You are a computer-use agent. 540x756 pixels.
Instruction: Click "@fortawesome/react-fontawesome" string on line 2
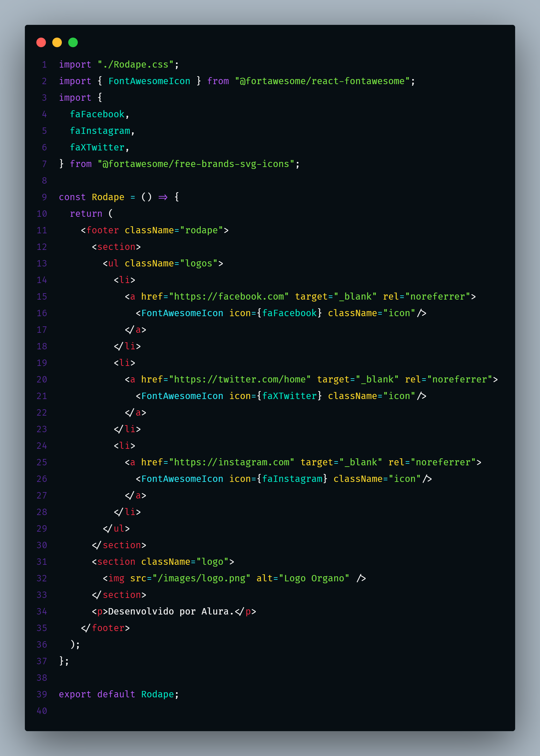pos(323,81)
